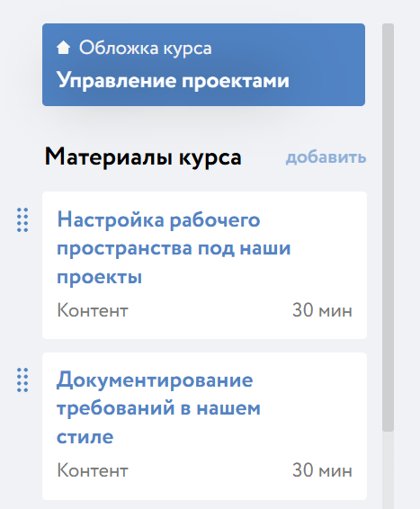420x509 pixels.
Task: Click Контент label in Настройка рабочего пространства card
Action: 93,310
